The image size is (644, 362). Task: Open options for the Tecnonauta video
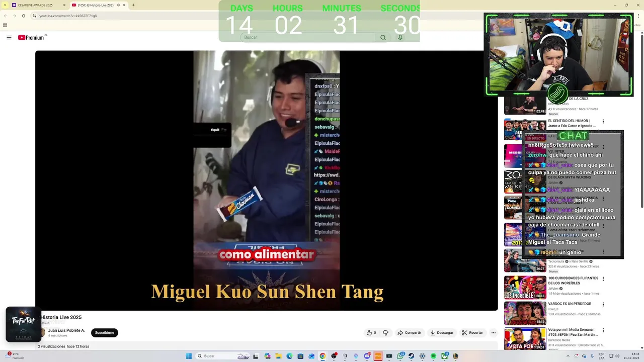603,252
